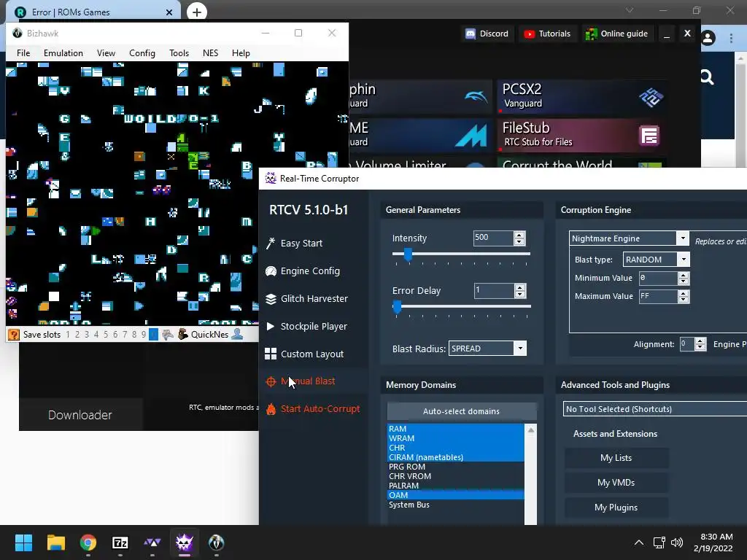Open Custom Layout via its grid icon
This screenshot has width=747, height=560.
tap(271, 354)
